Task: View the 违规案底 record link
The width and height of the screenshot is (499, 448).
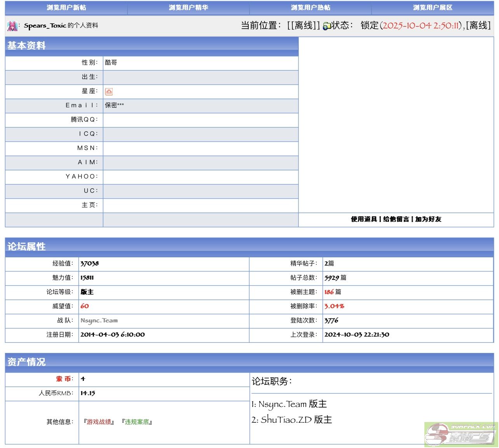Action: (137, 422)
